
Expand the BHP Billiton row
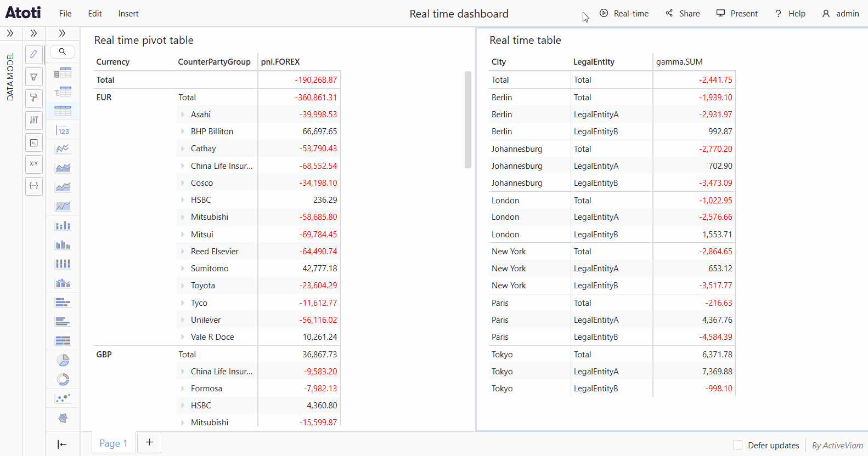point(183,132)
